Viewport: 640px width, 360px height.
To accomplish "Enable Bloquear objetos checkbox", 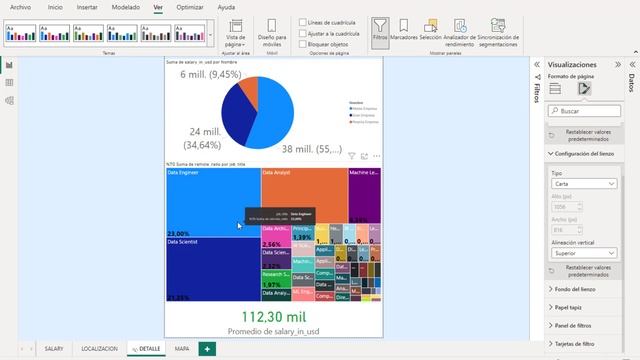I will pyautogui.click(x=302, y=44).
